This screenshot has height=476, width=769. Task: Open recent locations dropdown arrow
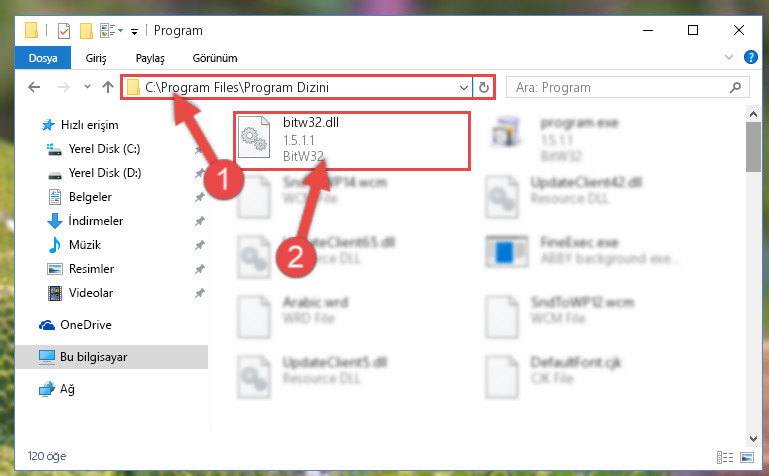(87, 87)
